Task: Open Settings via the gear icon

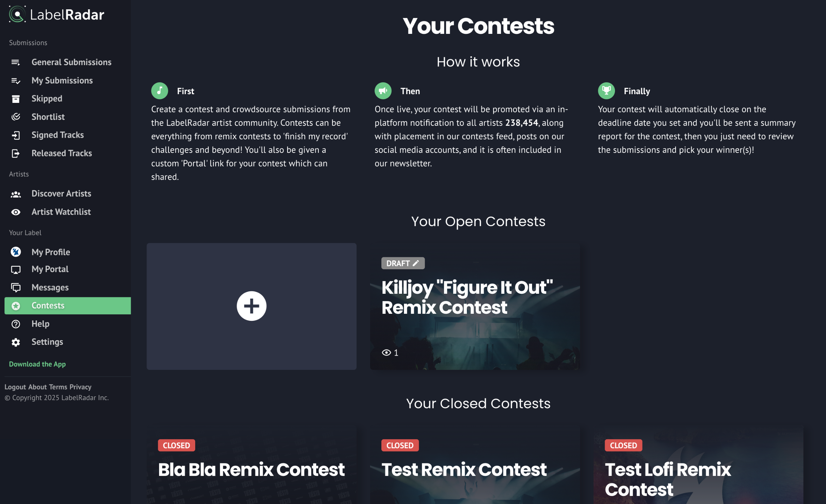Action: tap(16, 342)
